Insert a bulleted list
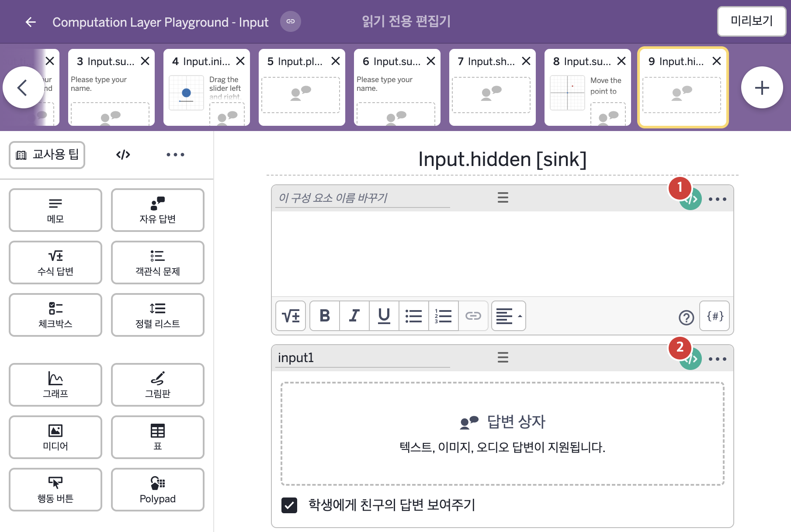 414,316
